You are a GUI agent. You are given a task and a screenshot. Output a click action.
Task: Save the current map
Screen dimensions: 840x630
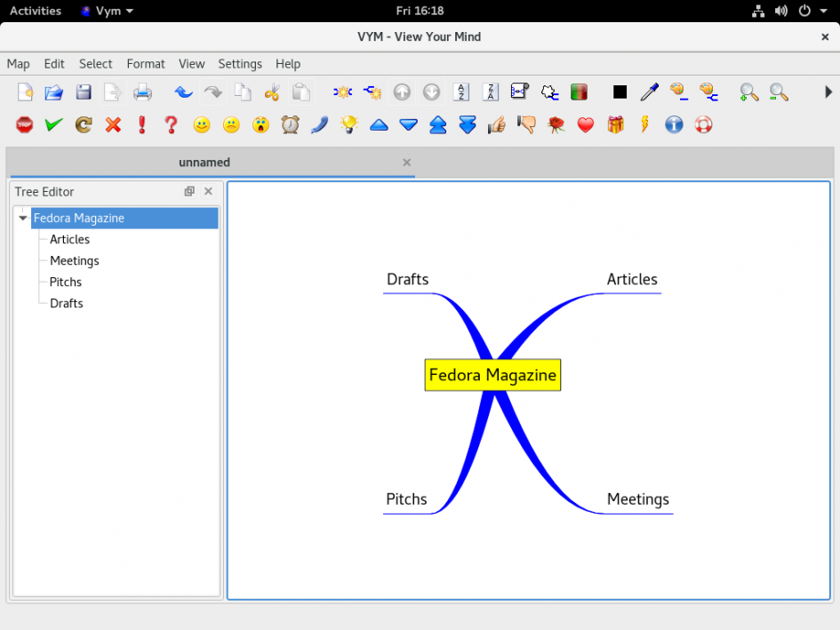tap(84, 92)
